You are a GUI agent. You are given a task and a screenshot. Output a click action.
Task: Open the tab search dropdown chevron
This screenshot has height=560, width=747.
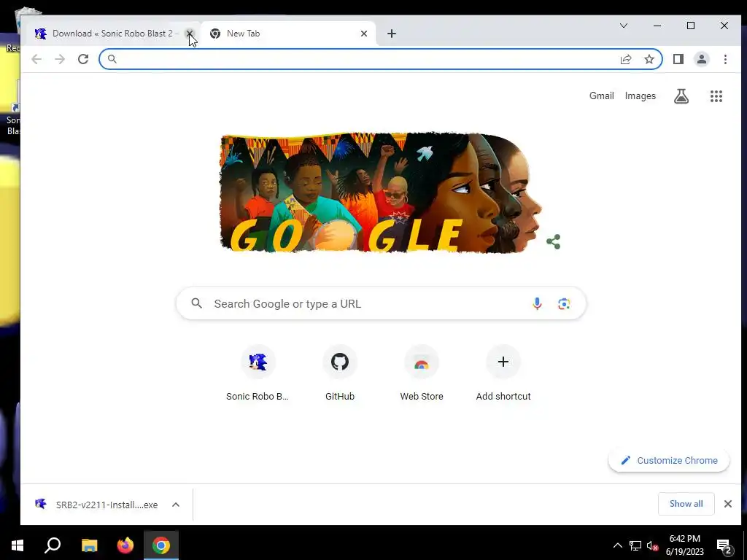click(623, 26)
